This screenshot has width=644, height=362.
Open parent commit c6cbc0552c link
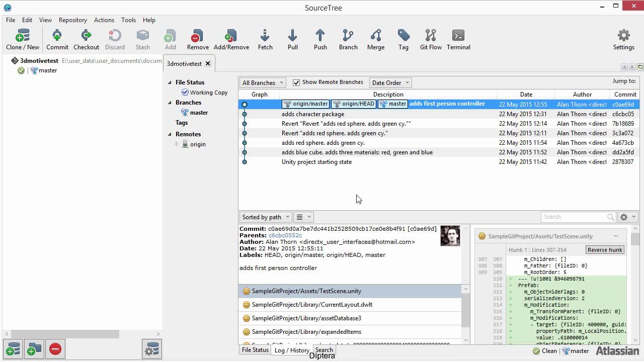pos(285,235)
